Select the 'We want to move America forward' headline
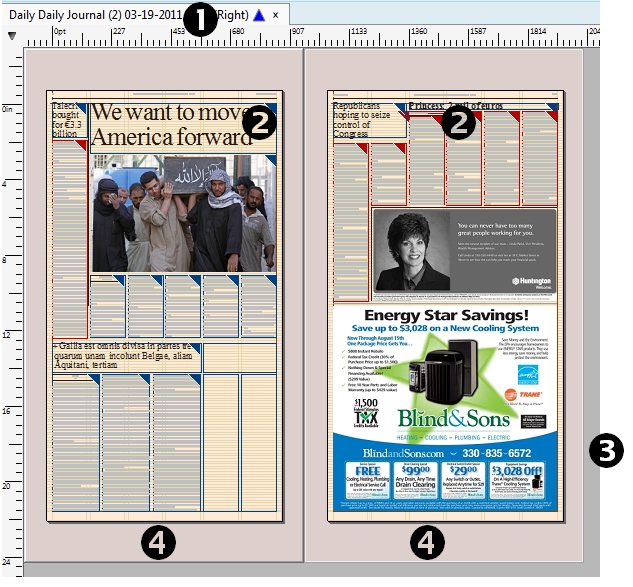This screenshot has height=587, width=633. coord(184,128)
